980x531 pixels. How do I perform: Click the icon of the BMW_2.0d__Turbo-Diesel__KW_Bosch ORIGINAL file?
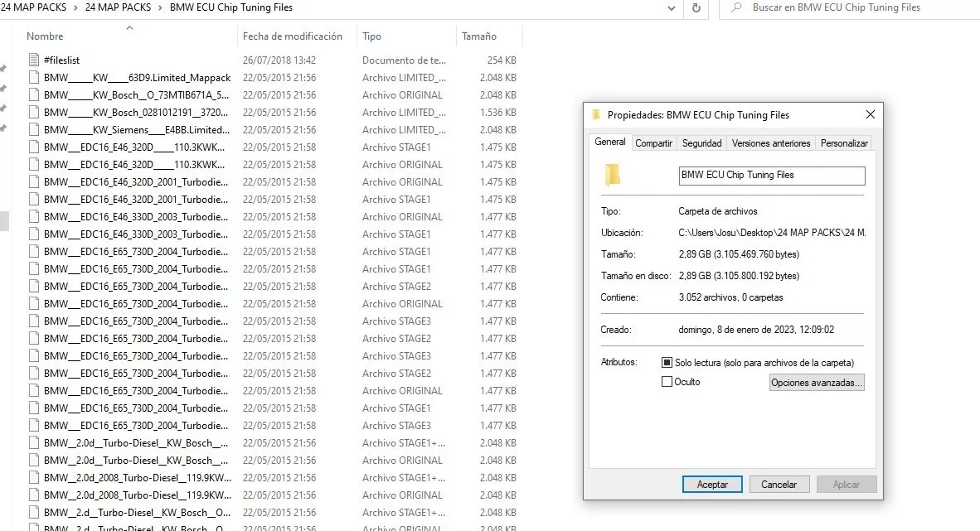[x=34, y=461]
